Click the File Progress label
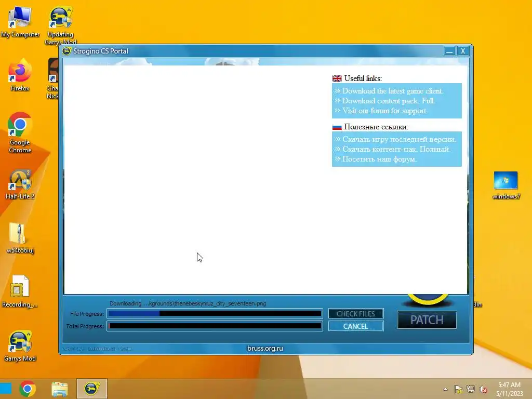This screenshot has height=399, width=532. (87, 314)
